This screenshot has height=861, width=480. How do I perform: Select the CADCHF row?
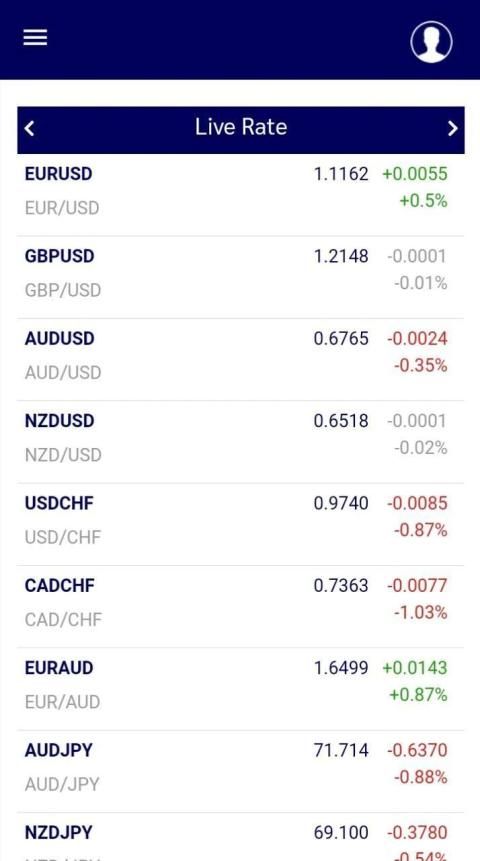tap(241, 607)
